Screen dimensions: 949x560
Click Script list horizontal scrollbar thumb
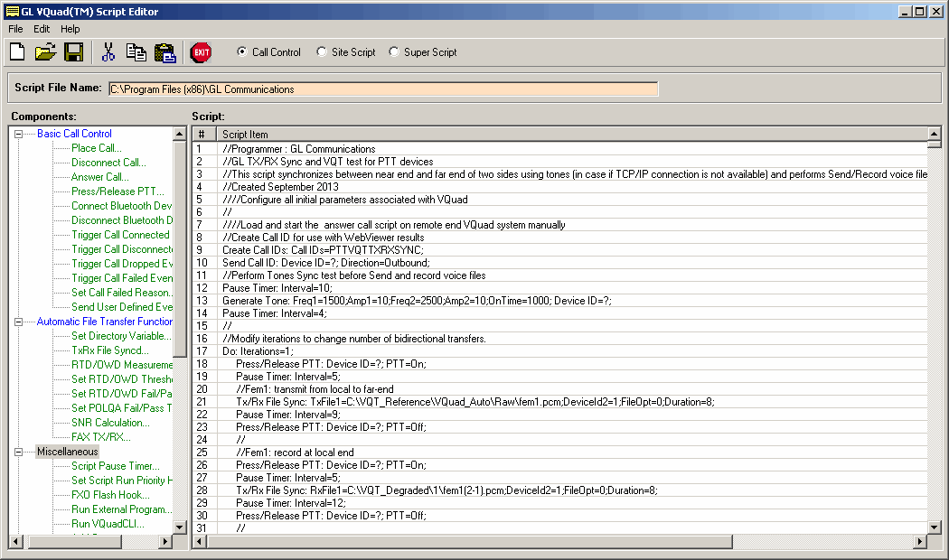click(x=469, y=541)
